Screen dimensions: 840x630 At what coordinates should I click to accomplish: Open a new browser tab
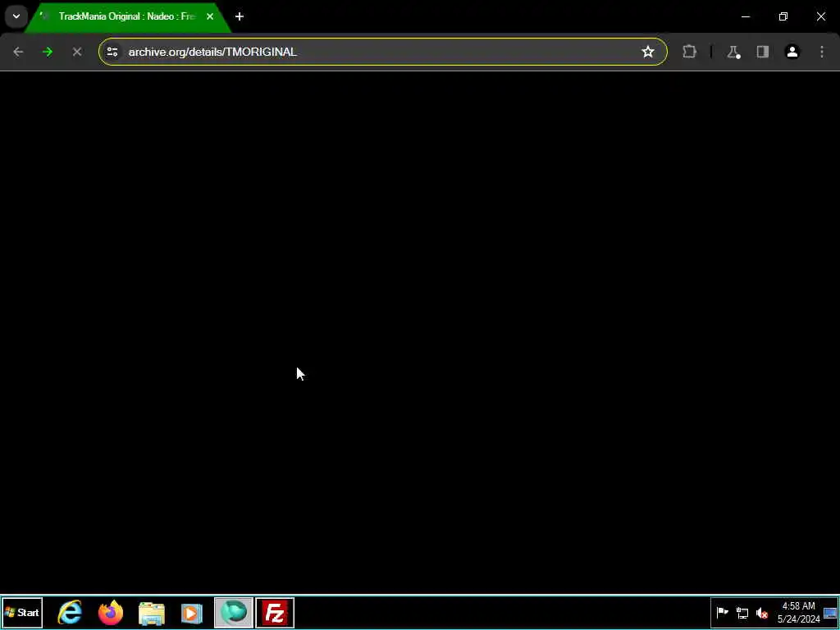(x=240, y=16)
